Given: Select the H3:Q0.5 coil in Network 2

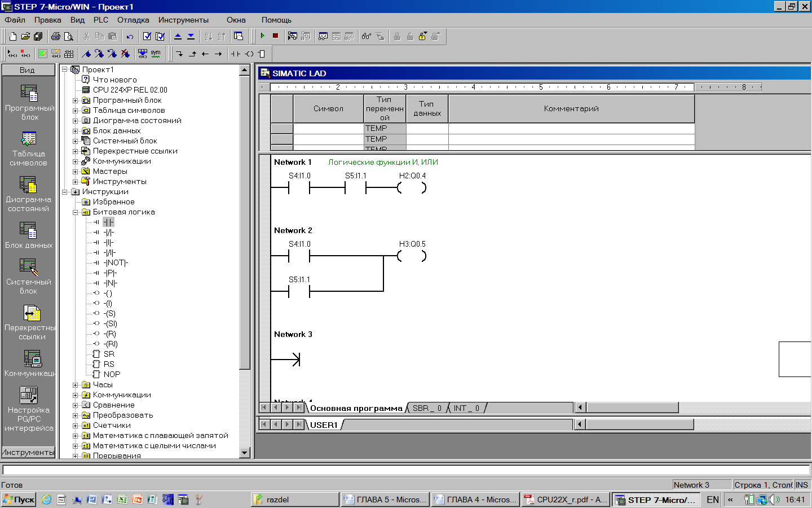Looking at the screenshot, I should tap(412, 256).
